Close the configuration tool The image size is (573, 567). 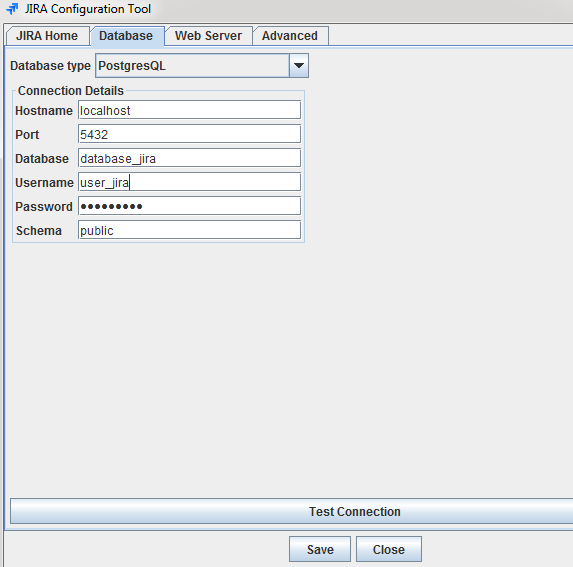(x=389, y=549)
